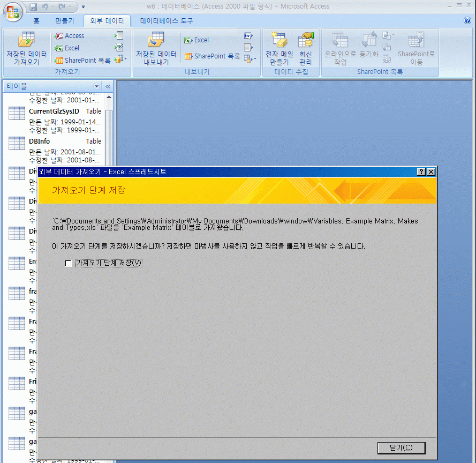
Task: Click 전자 메일 만들기 icon
Action: 279,48
